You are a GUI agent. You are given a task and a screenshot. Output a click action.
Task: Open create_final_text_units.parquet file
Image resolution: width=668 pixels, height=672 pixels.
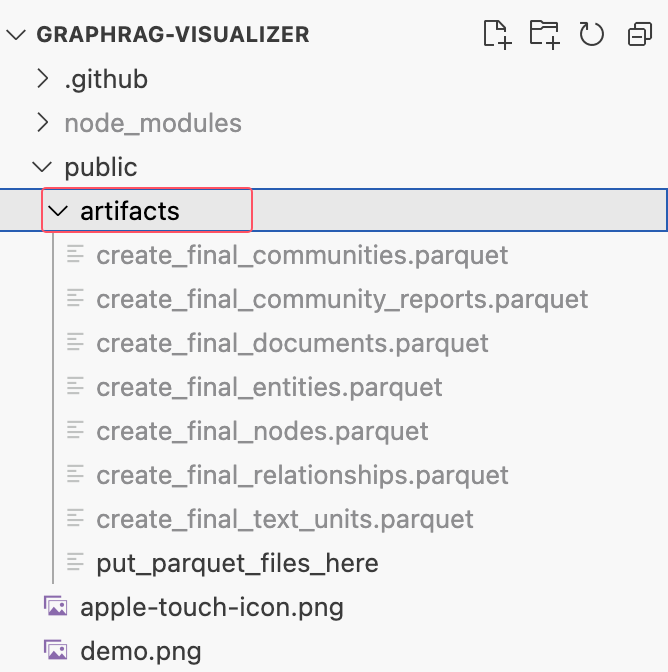[285, 519]
